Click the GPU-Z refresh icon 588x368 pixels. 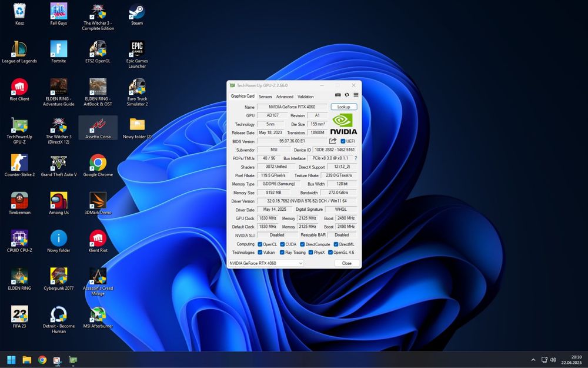[347, 95]
